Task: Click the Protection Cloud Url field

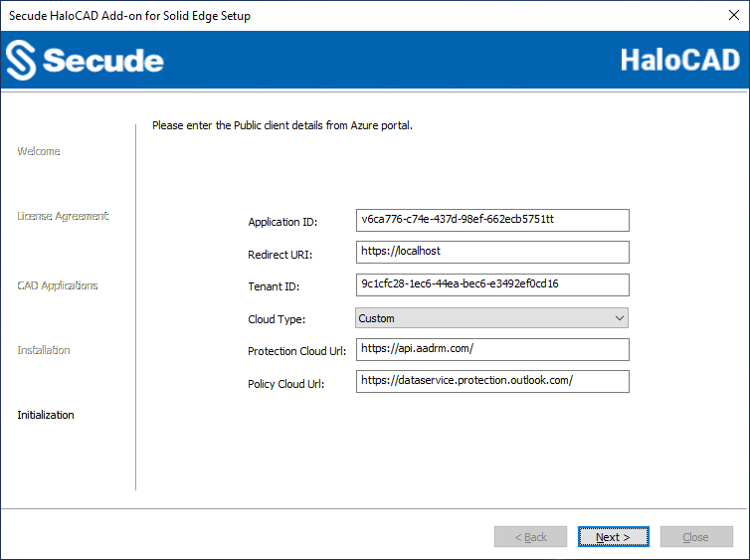Action: coord(492,349)
